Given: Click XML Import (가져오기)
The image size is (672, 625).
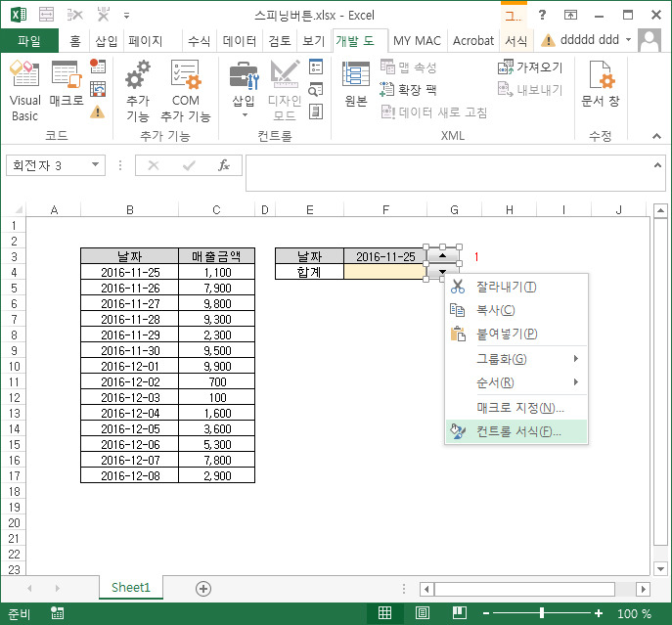Looking at the screenshot, I should pos(530,67).
